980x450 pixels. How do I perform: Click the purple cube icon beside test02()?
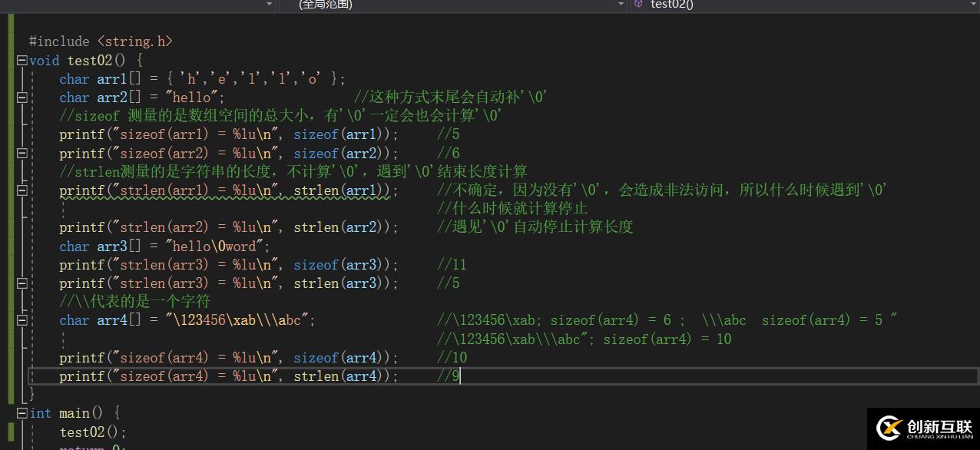638,4
